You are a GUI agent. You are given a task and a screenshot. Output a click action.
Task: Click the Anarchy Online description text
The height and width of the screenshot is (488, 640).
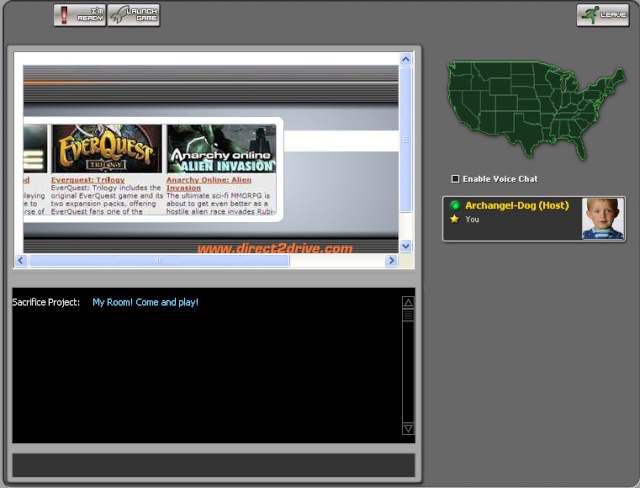click(x=220, y=204)
